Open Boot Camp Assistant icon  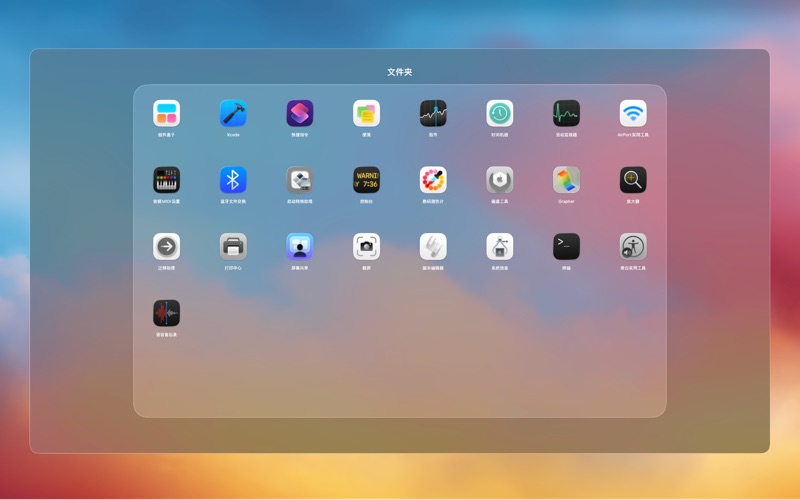coord(299,180)
